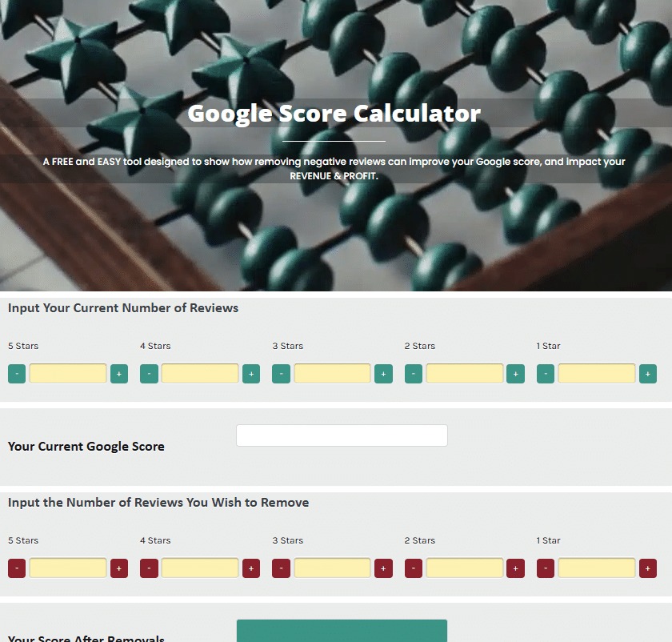The width and height of the screenshot is (672, 642).
Task: Increment the 4 Stars current review count
Action: 251,373
